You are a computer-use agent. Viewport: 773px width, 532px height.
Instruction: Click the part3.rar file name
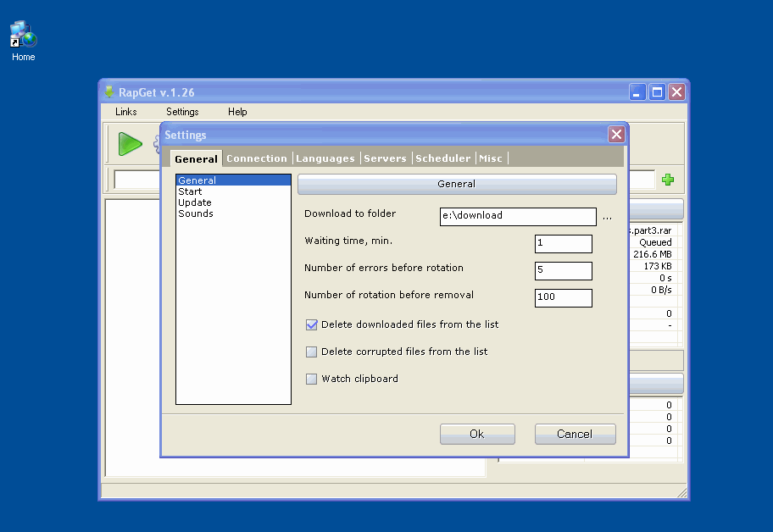coord(651,230)
